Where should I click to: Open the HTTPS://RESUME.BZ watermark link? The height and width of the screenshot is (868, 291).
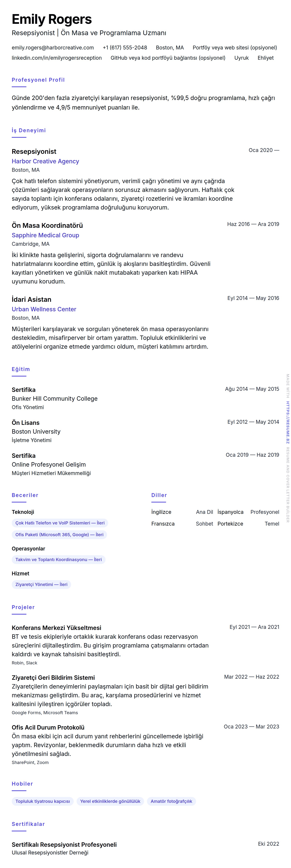tap(288, 422)
